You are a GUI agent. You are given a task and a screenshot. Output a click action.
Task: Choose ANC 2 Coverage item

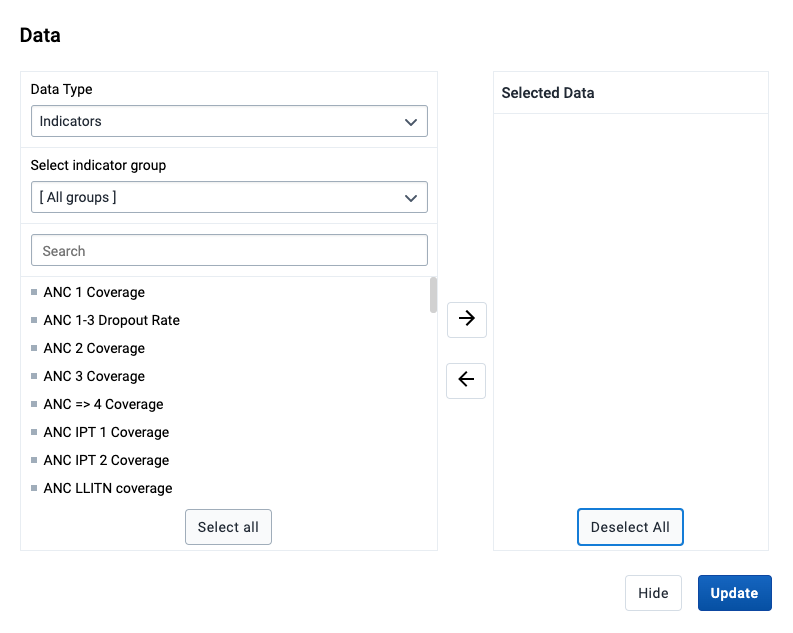pos(94,348)
